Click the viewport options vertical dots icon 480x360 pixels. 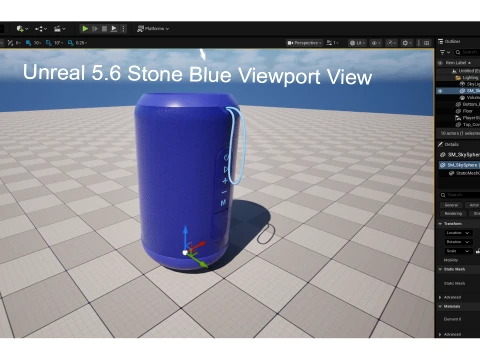pos(419,43)
